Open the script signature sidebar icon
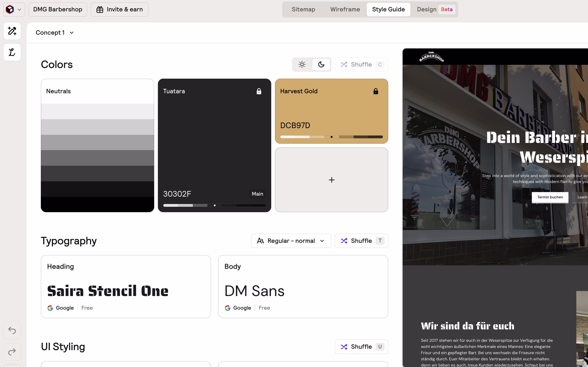The height and width of the screenshot is (367, 588). coord(12,52)
